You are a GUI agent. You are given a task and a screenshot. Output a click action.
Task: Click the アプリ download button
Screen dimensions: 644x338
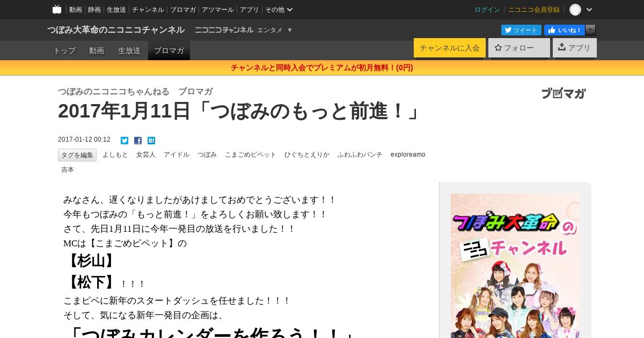tap(575, 48)
